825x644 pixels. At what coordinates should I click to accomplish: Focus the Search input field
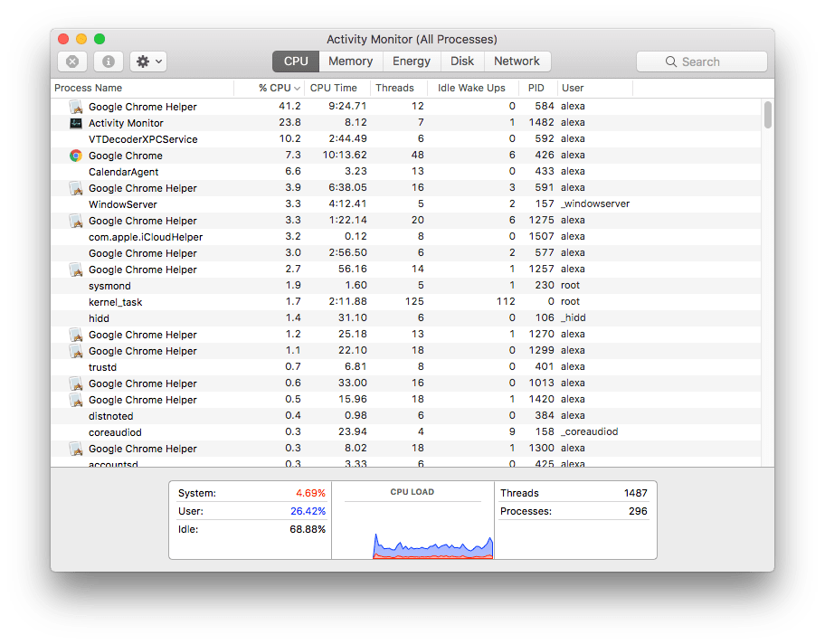click(702, 62)
